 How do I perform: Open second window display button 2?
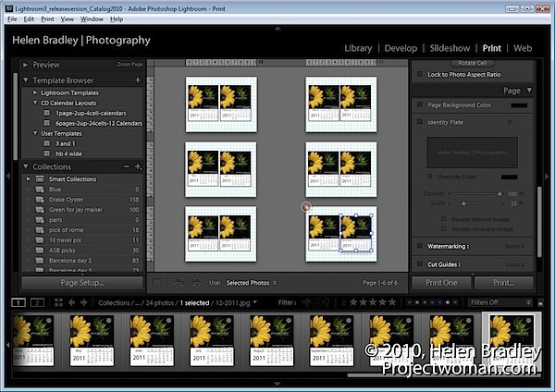point(37,302)
